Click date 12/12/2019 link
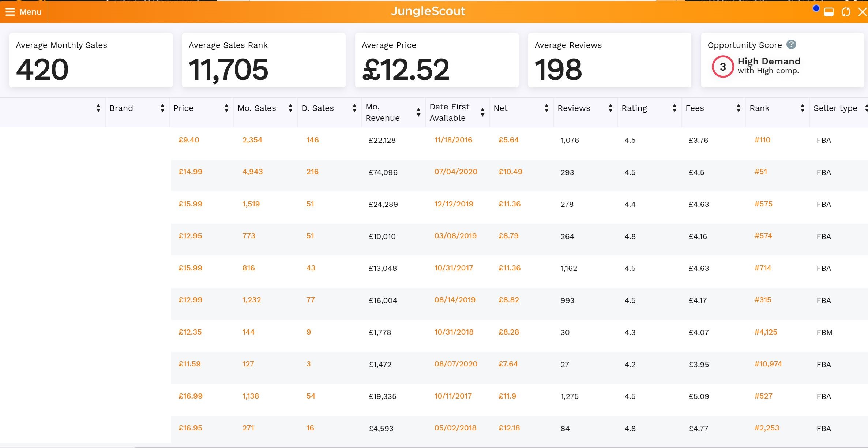 coord(454,204)
